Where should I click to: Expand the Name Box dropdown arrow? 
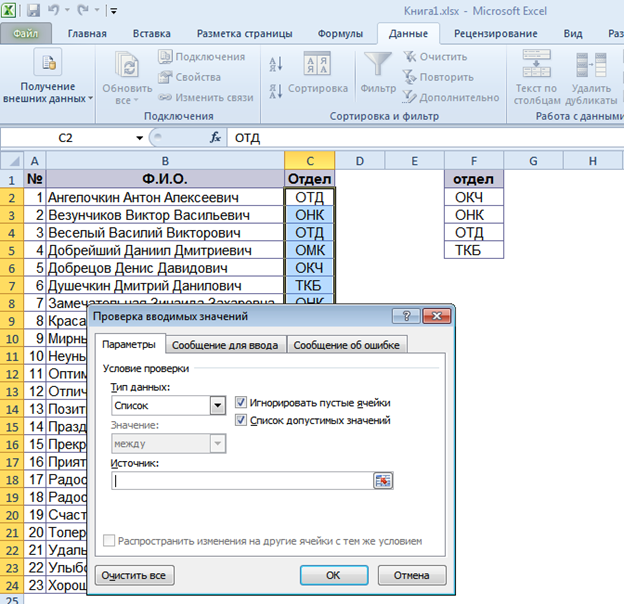[140, 138]
